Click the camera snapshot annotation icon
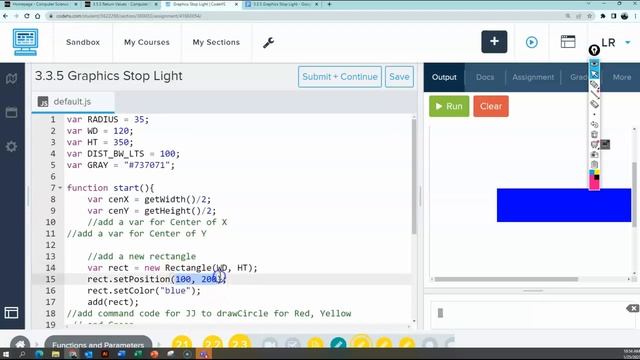640x360 pixels. [594, 154]
